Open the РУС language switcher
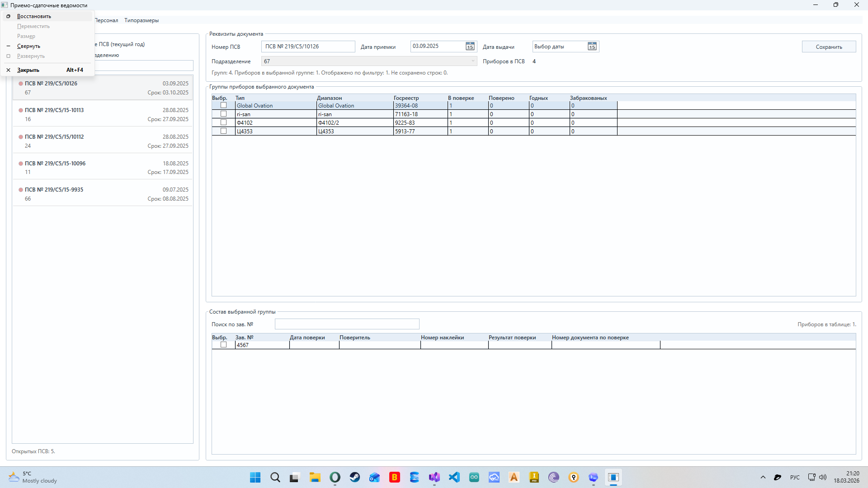The height and width of the screenshot is (488, 868). [x=795, y=477]
